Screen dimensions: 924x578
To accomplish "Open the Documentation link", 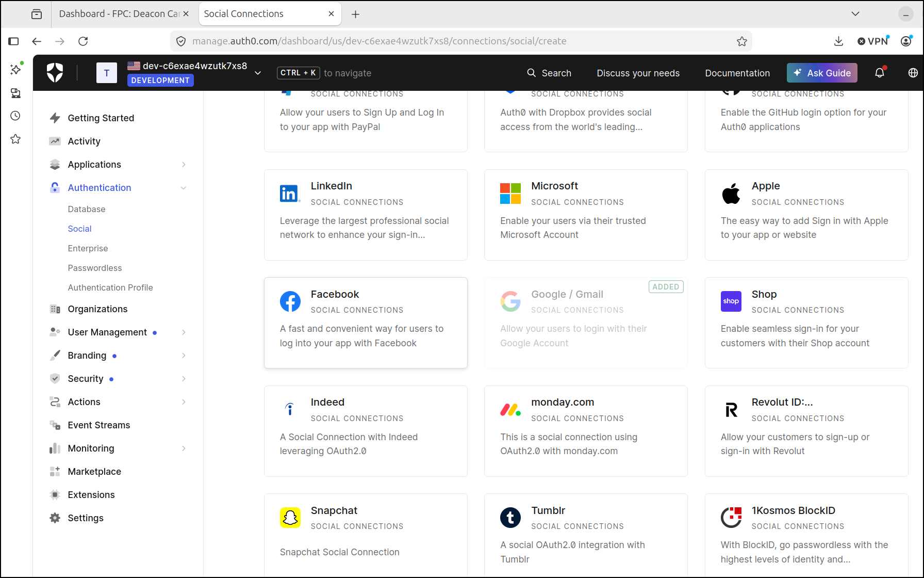I will pos(737,73).
